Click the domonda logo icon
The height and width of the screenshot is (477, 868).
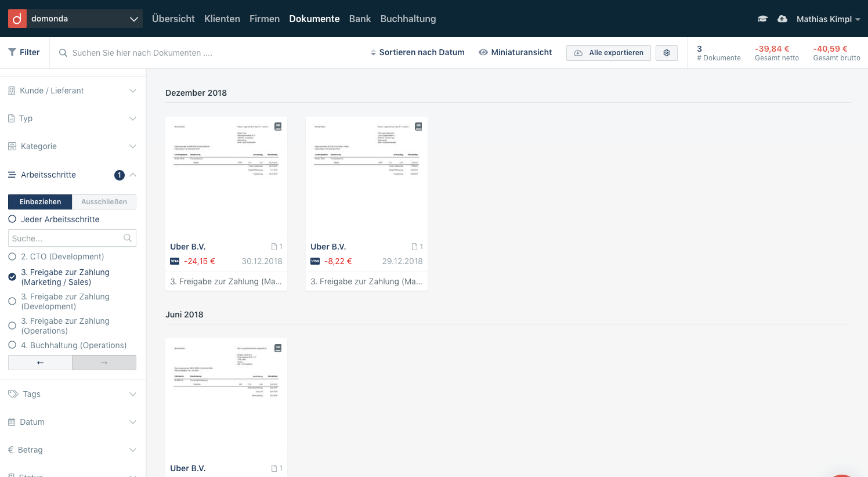[x=17, y=19]
